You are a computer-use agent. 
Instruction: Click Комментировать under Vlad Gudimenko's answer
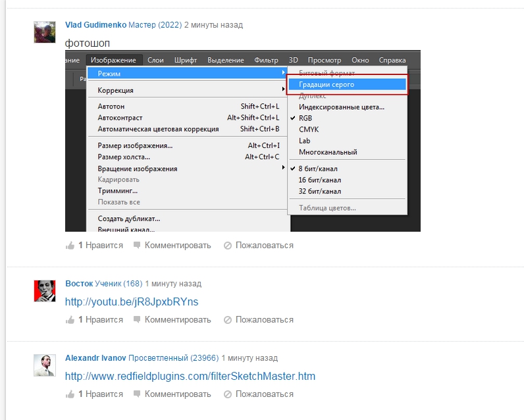pyautogui.click(x=178, y=246)
